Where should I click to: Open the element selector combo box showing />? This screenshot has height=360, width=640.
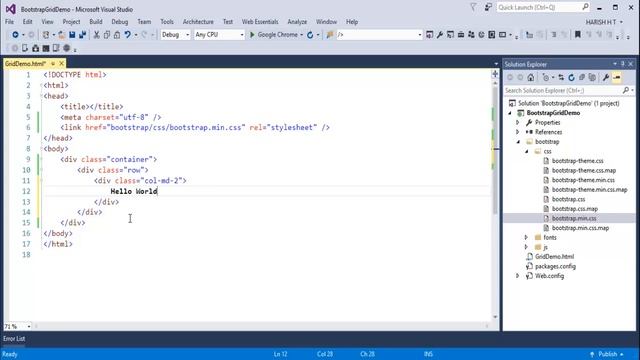[379, 35]
